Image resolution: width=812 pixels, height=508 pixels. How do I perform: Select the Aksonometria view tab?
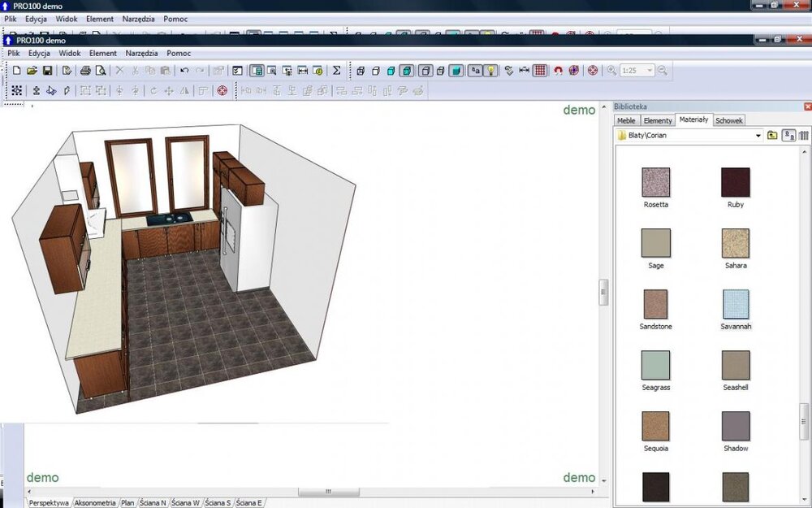pyautogui.click(x=95, y=503)
